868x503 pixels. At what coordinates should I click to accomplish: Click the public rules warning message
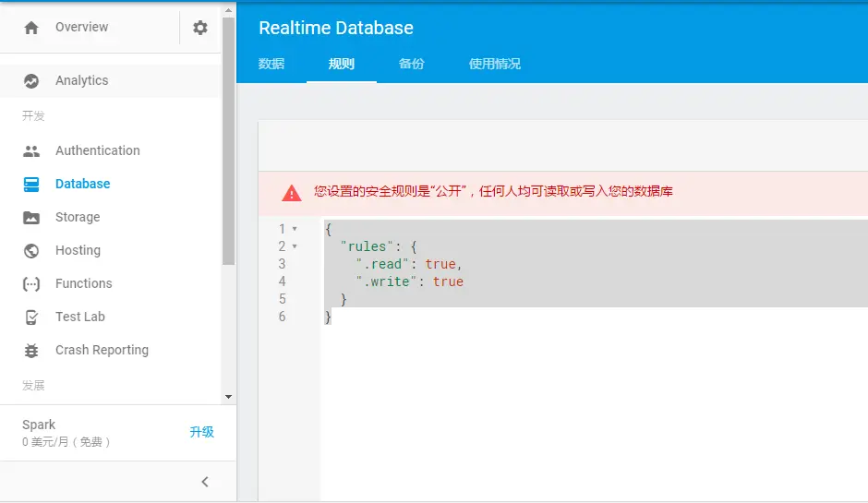[493, 191]
